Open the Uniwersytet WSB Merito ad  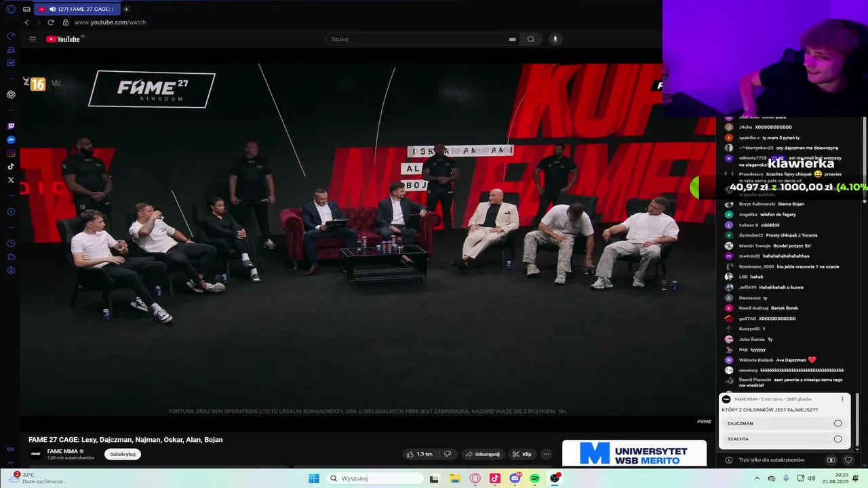coord(634,453)
